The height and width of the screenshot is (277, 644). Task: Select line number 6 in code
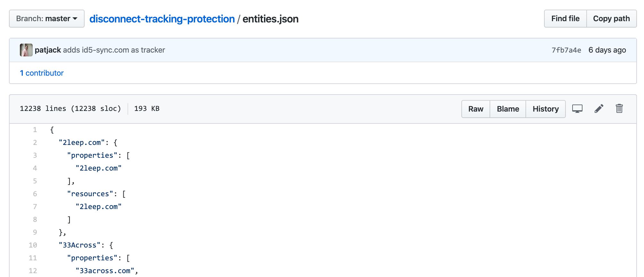click(35, 194)
